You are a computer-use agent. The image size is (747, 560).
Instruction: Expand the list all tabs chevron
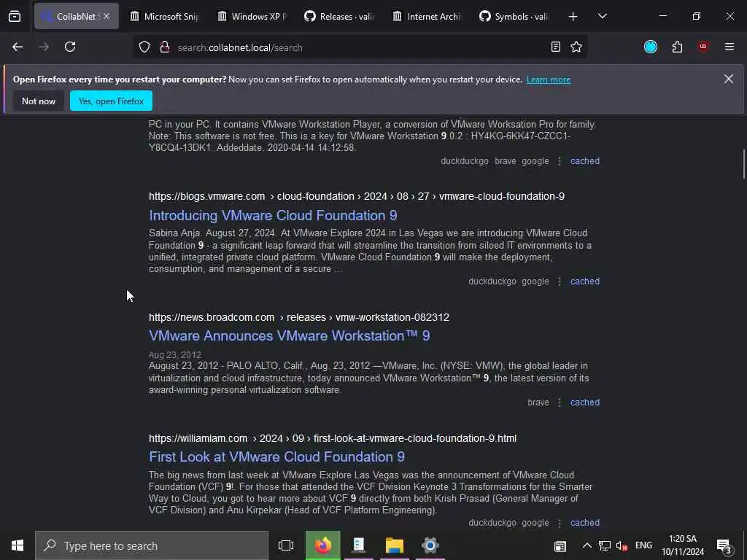point(603,16)
